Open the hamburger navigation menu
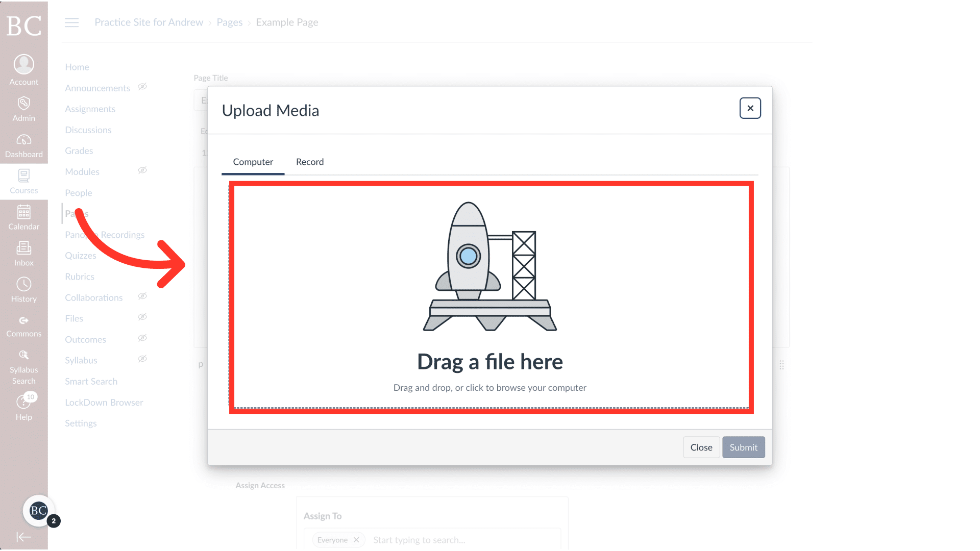This screenshot has width=980, height=551. point(71,22)
